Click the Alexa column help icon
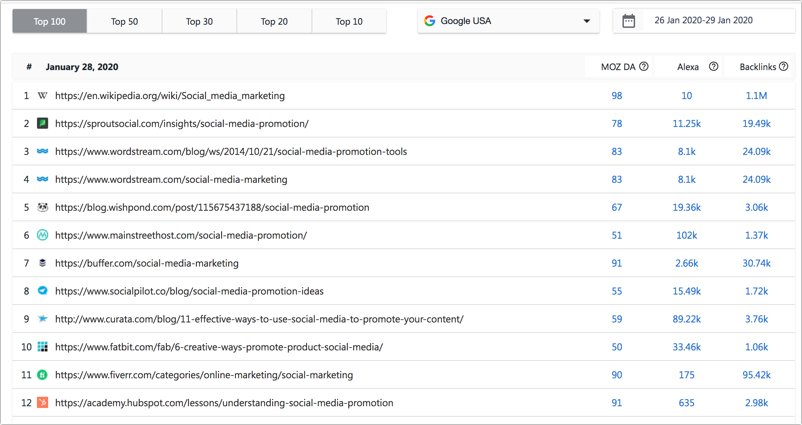Viewport: 802px width, 425px height. point(713,67)
